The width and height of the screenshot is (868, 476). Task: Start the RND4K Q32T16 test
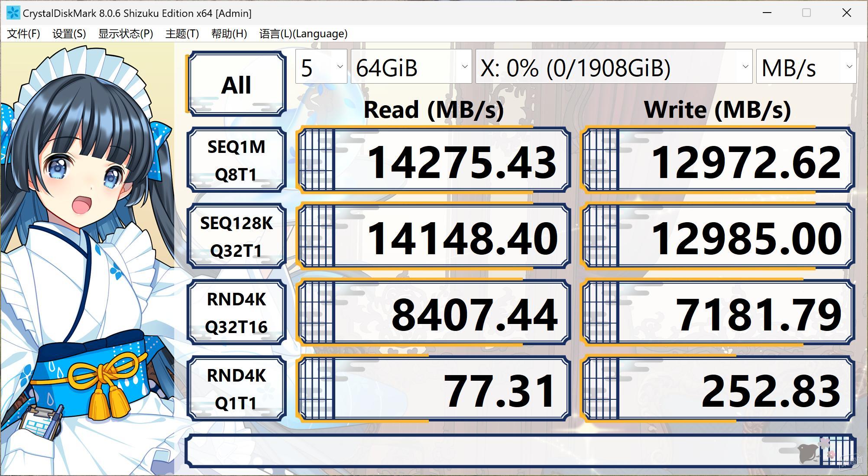(236, 313)
